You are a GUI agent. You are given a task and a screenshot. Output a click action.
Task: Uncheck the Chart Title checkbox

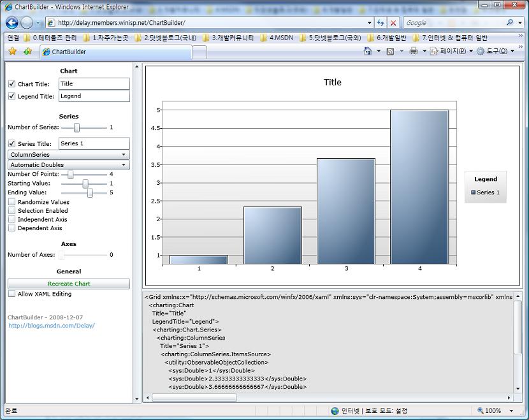[12, 83]
